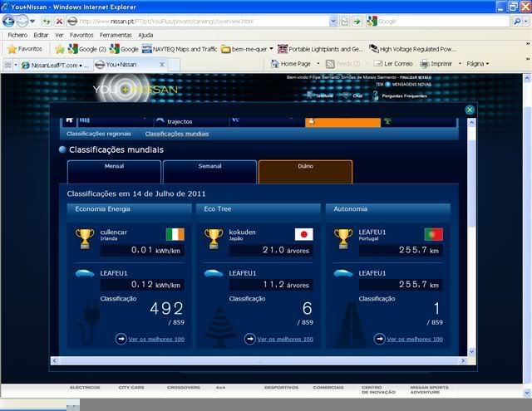Click the blue car icon in Eco Tree
532x411 pixels.
[214, 273]
